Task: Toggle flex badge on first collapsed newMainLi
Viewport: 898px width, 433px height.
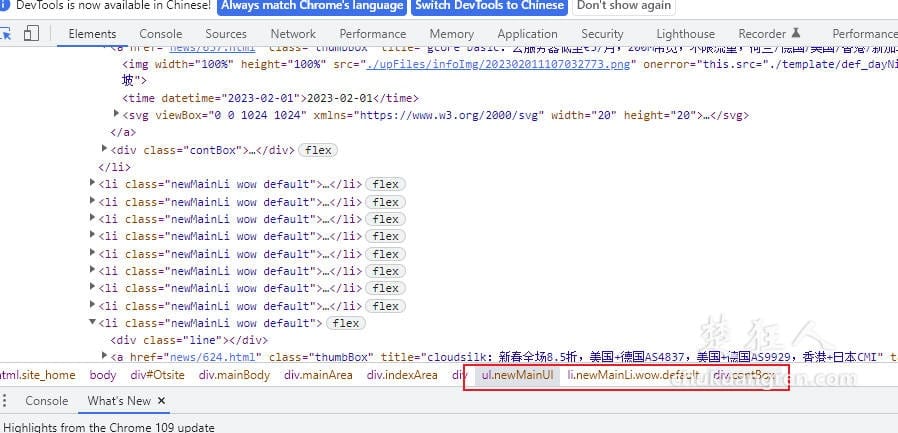Action: [x=386, y=184]
